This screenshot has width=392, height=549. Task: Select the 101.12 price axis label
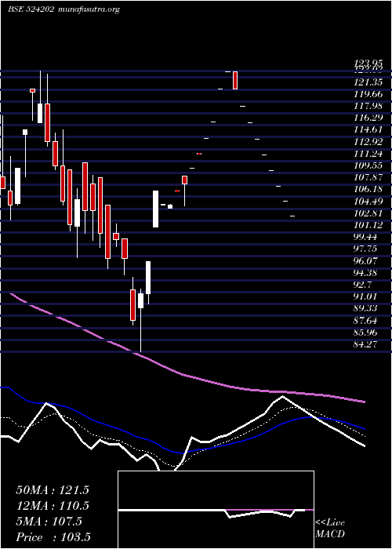coord(368,225)
